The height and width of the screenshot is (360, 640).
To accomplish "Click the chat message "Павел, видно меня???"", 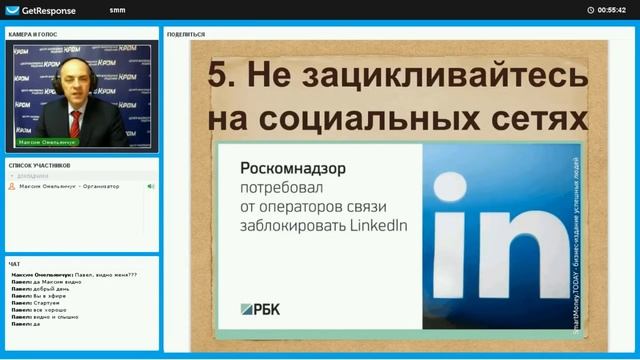I will click(106, 275).
